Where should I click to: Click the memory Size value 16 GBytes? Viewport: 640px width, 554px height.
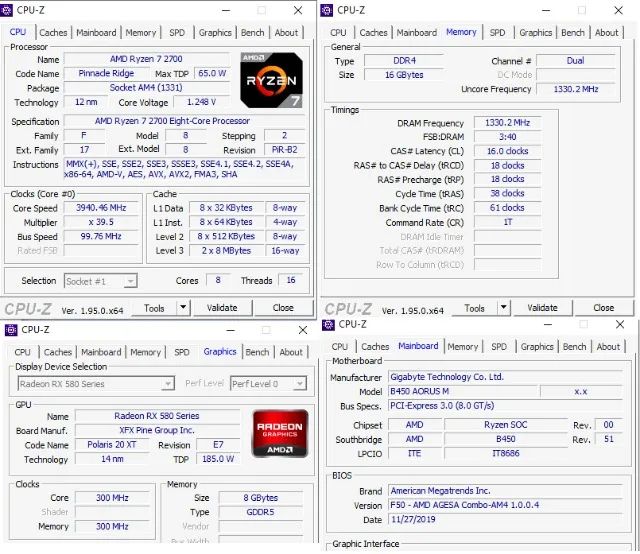(x=404, y=75)
